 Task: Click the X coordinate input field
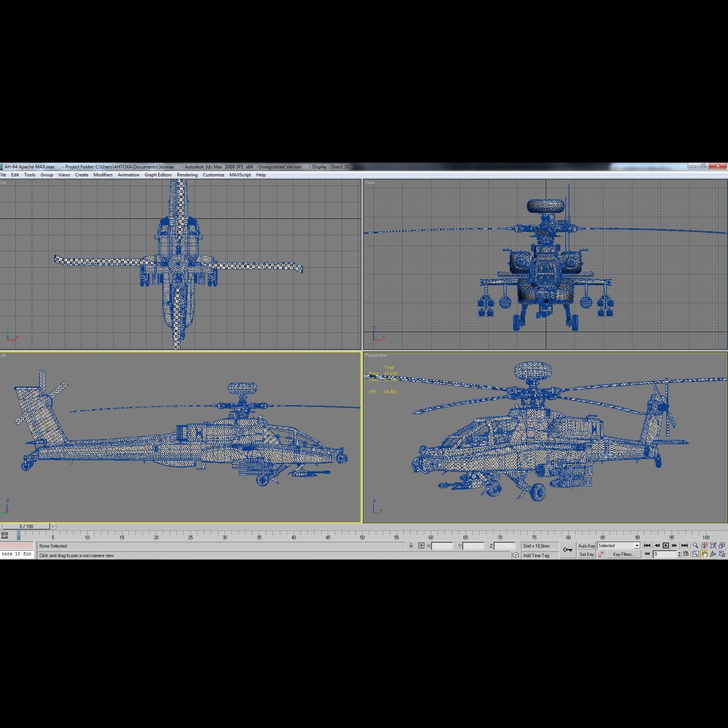[442, 546]
